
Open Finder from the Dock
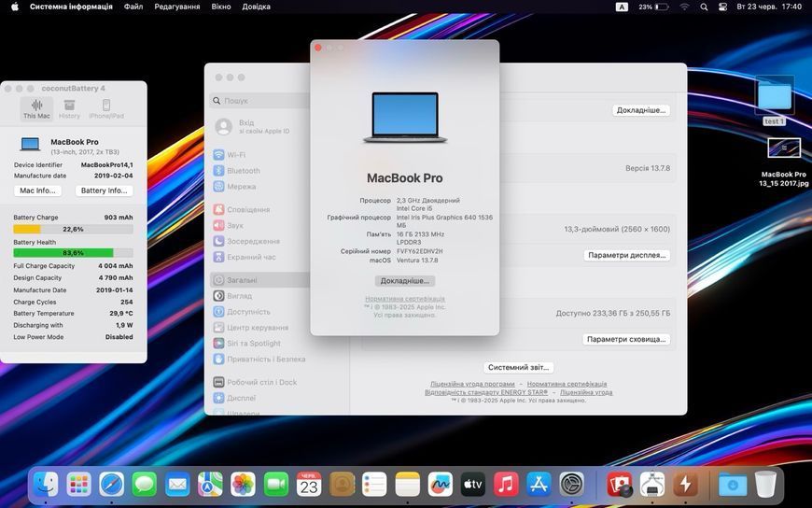coord(46,485)
